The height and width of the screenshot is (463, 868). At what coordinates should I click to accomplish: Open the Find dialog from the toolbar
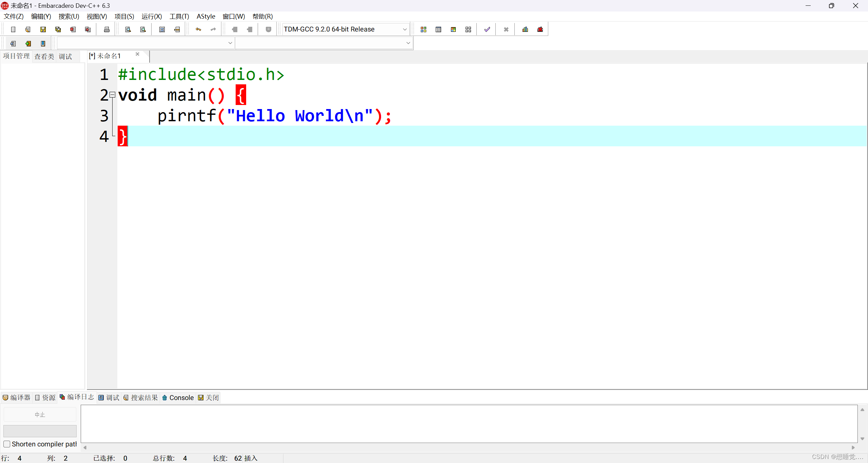[x=128, y=29]
